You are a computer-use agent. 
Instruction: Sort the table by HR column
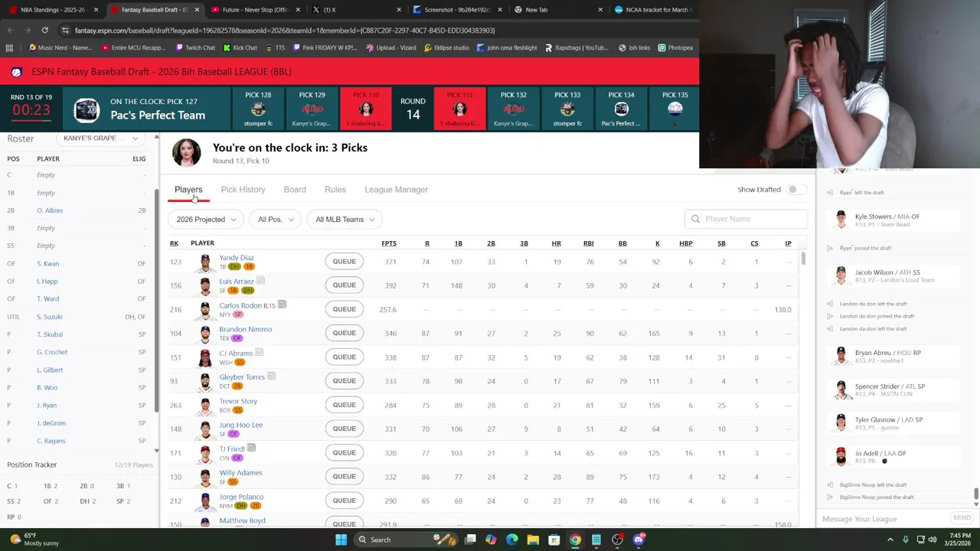(557, 243)
